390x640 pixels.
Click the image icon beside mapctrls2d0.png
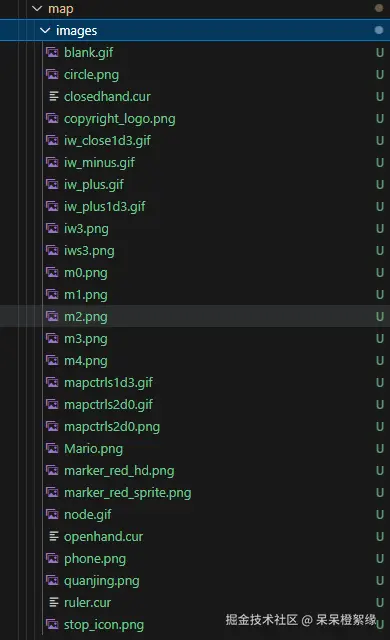click(x=52, y=427)
